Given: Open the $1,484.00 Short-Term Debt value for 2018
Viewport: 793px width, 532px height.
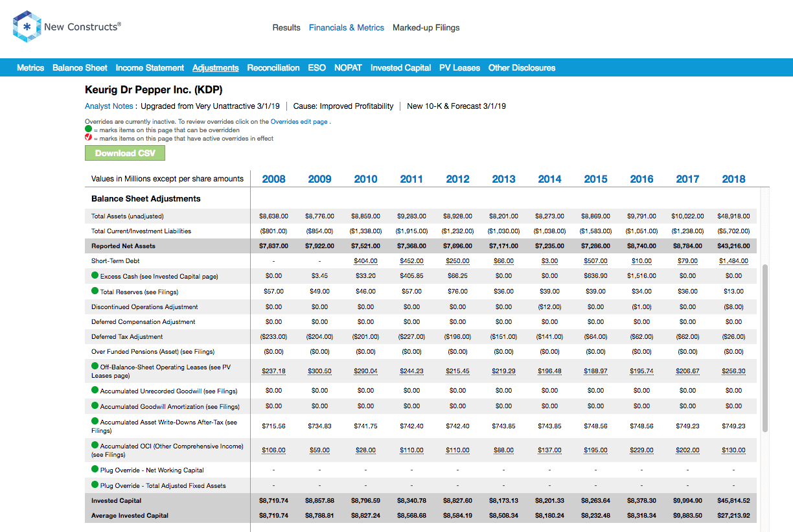Looking at the screenshot, I should (x=734, y=261).
